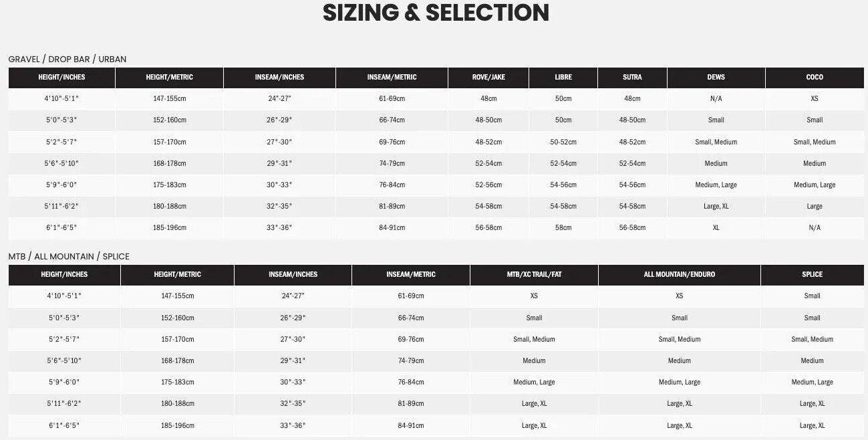Select the COCO column header
Image resolution: width=868 pixels, height=440 pixels.
pyautogui.click(x=815, y=78)
